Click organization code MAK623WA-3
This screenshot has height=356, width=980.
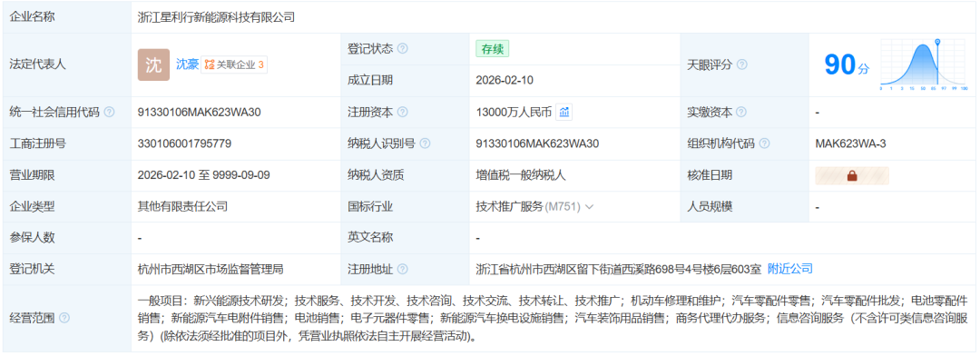850,143
